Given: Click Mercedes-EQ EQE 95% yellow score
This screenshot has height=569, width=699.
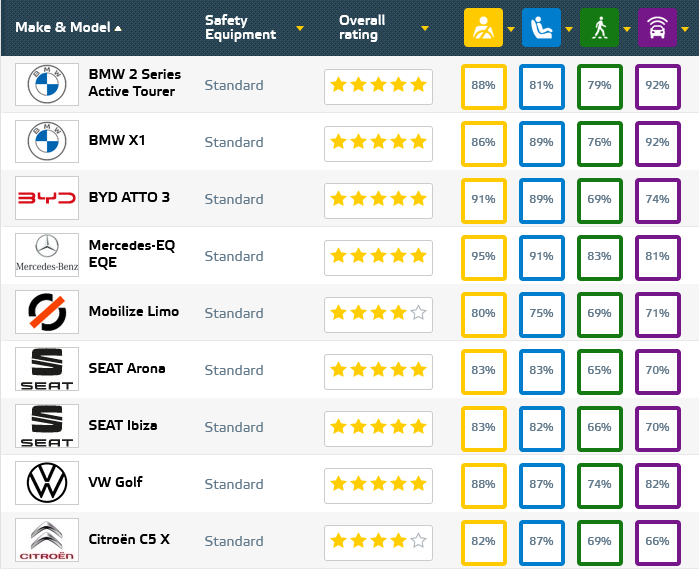Looking at the screenshot, I should (x=484, y=258).
